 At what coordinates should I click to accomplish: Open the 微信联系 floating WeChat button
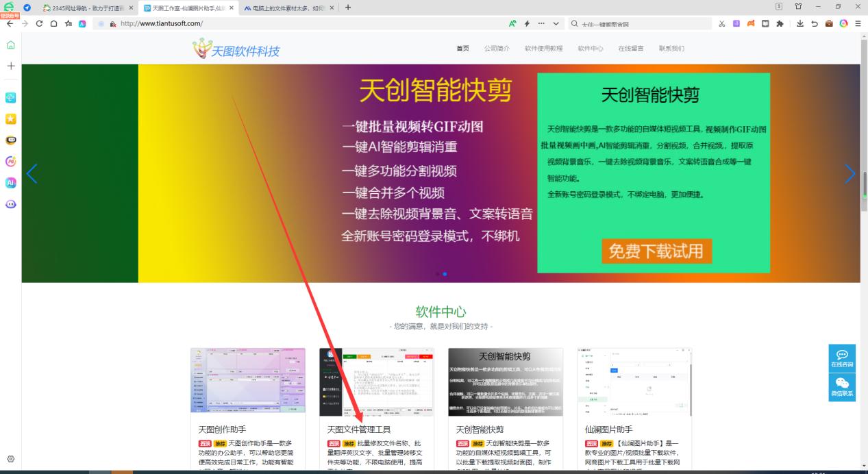(x=842, y=388)
